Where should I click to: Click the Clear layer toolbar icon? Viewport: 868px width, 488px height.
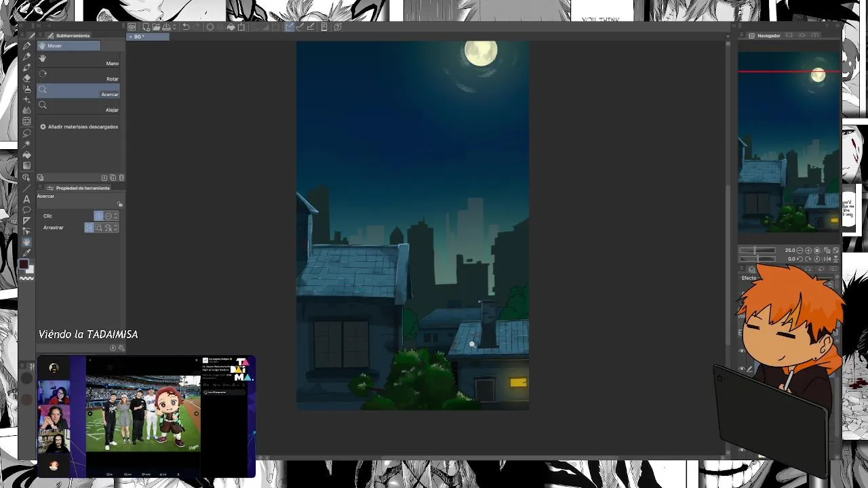pos(210,27)
